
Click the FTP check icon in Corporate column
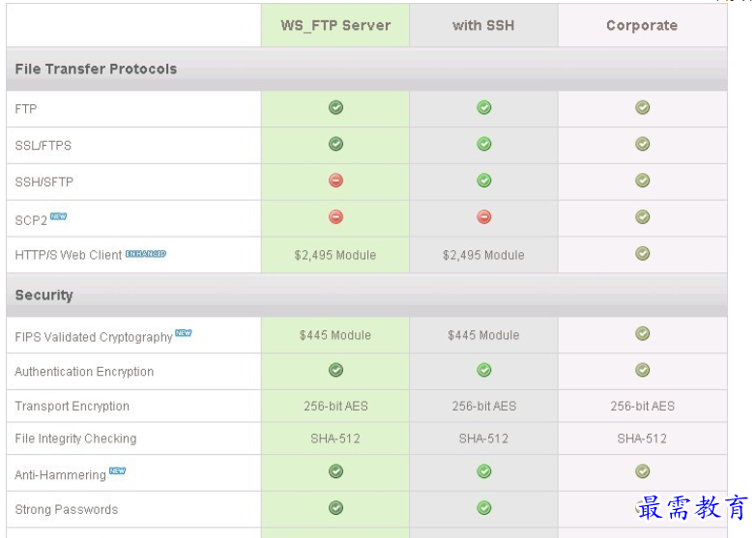(642, 107)
